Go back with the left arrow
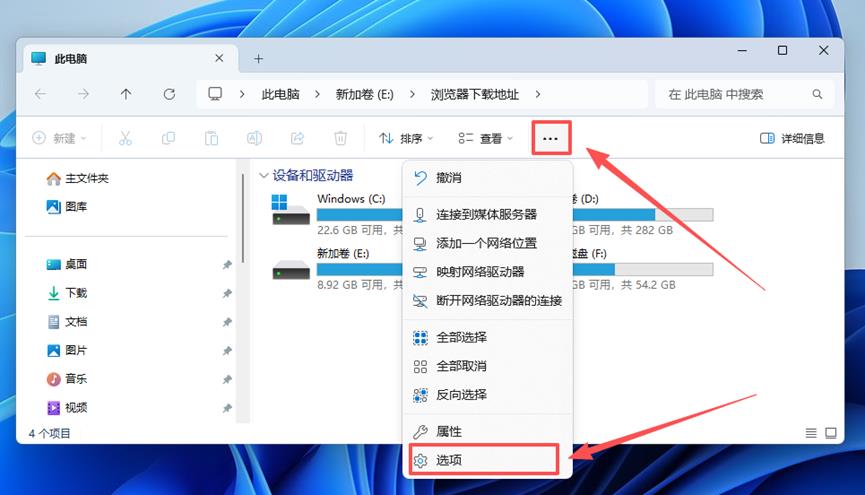This screenshot has width=865, height=495. pos(40,94)
